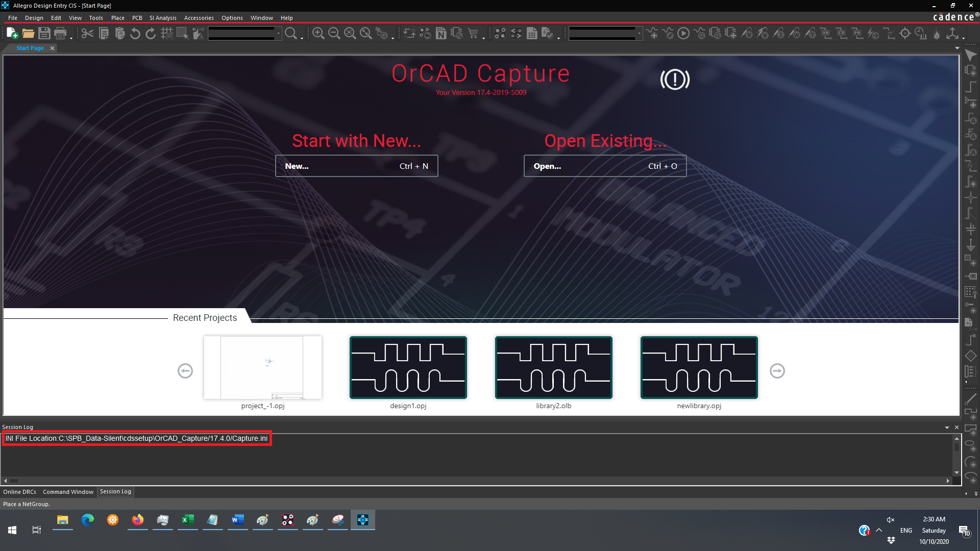The width and height of the screenshot is (980, 551).
Task: Click the Copy toolbar icon
Action: point(104,34)
